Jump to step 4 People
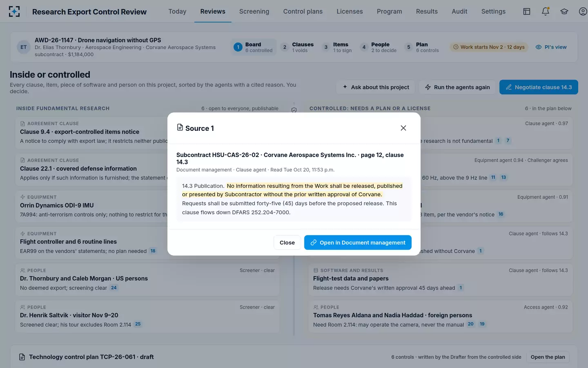This screenshot has width=588, height=368. pos(378,47)
